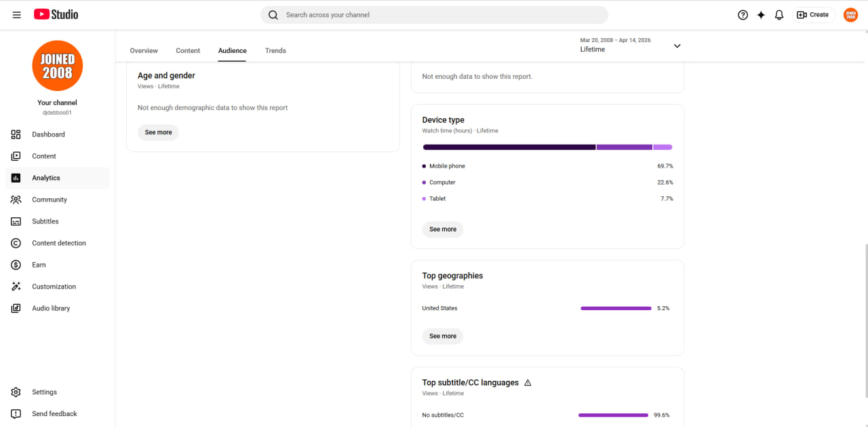Click the Subtitles icon in sidebar
The height and width of the screenshot is (427, 868).
click(16, 221)
